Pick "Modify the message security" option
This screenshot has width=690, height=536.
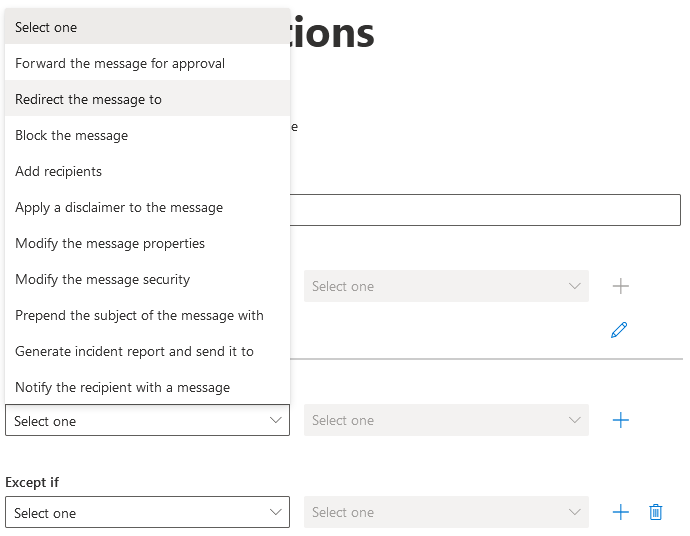pos(102,279)
